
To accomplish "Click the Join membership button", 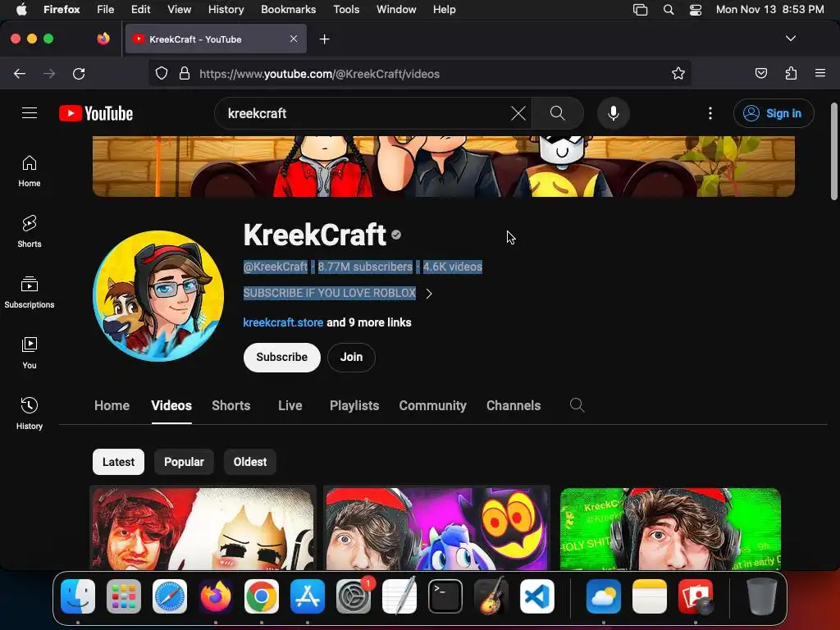I will 351,358.
